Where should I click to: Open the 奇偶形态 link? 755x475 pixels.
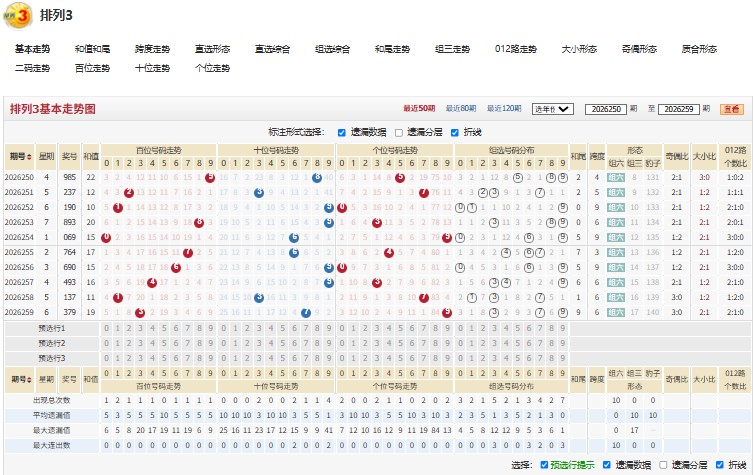(639, 49)
